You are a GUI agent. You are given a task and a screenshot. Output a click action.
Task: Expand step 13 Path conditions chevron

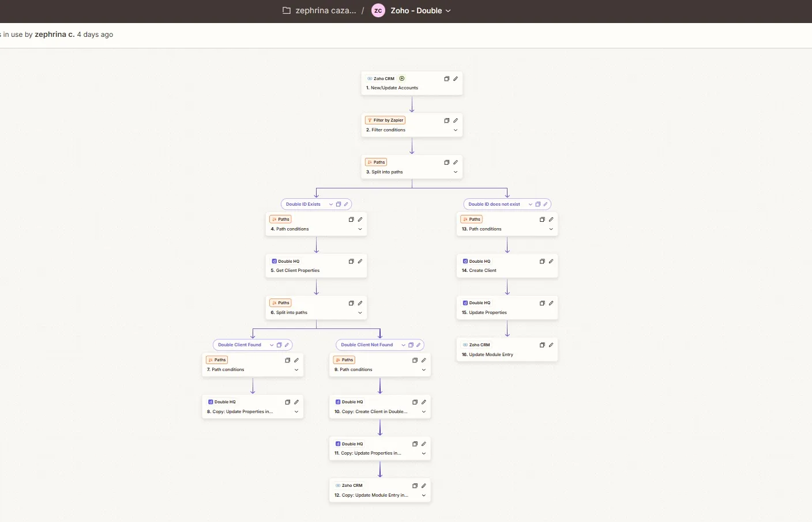[551, 229]
